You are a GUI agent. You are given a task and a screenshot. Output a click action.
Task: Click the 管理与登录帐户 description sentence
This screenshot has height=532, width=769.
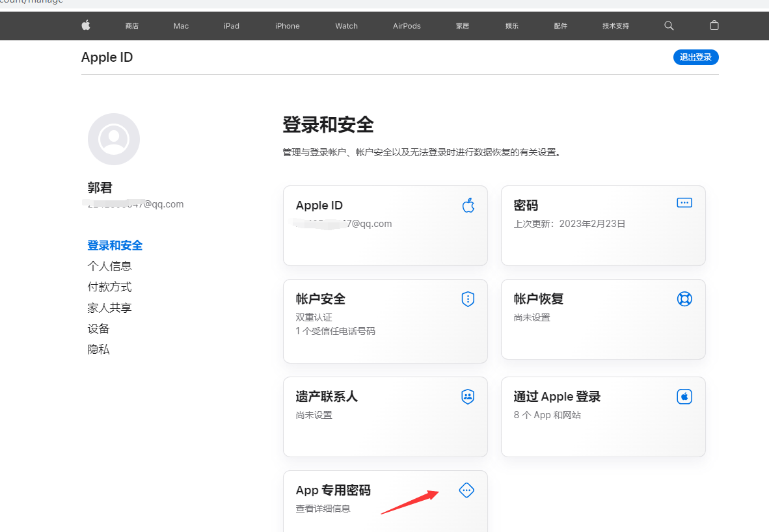pos(422,152)
